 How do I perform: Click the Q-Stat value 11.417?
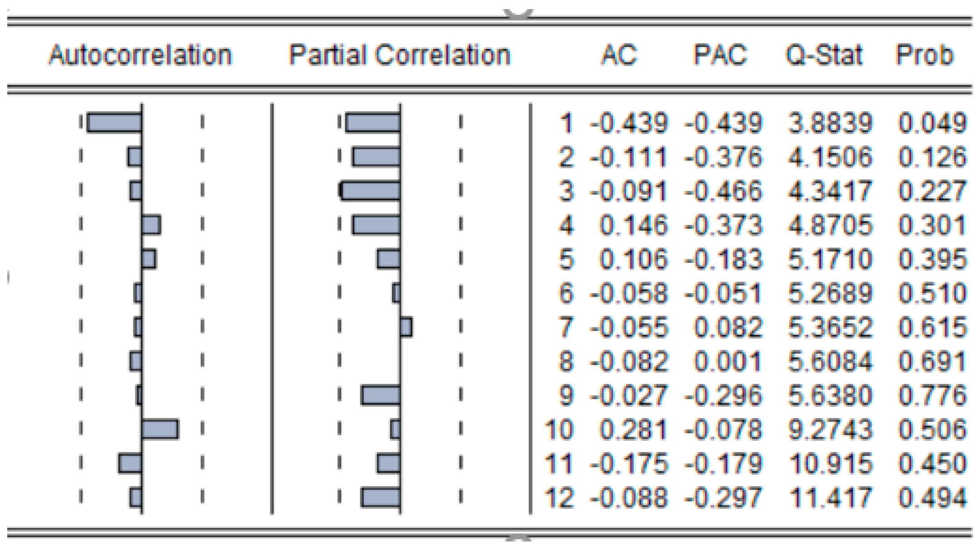point(830,498)
